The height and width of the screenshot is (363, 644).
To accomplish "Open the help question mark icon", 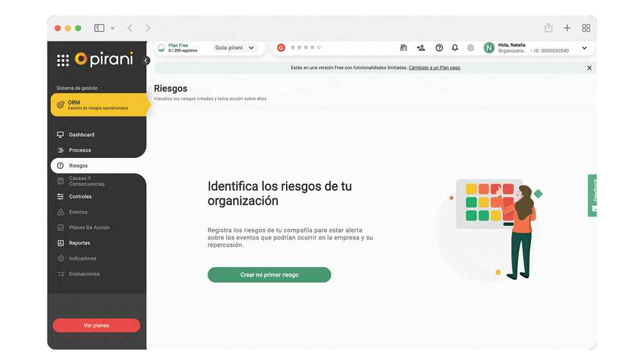I will point(439,48).
